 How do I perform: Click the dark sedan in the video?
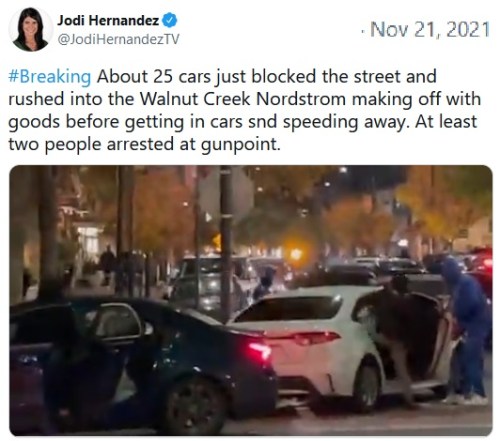click(x=142, y=363)
